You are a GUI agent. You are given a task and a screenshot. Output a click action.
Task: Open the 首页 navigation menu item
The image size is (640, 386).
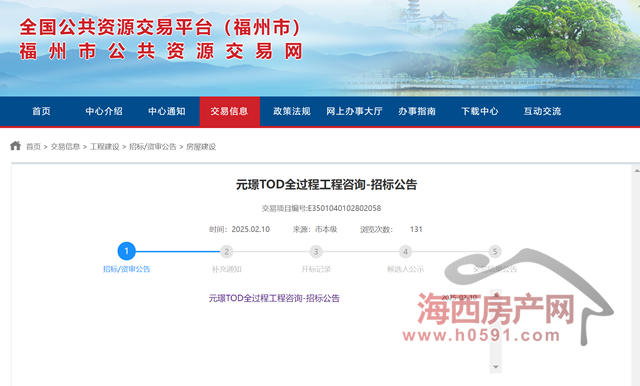(41, 111)
